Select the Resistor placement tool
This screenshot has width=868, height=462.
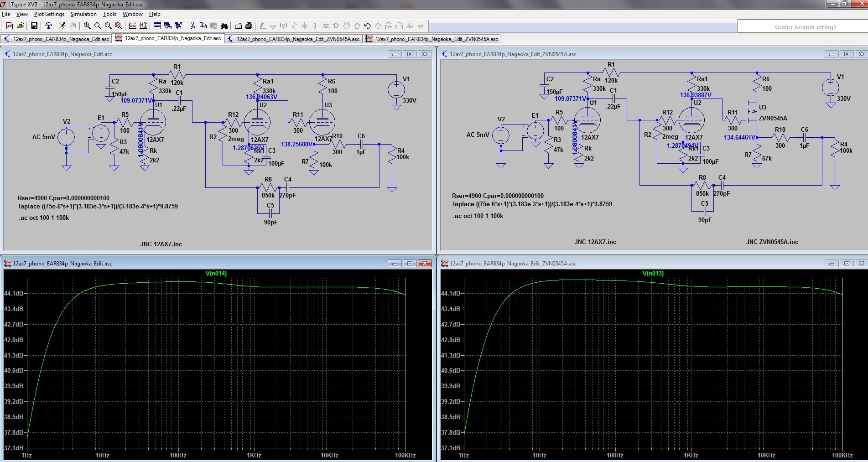click(294, 26)
